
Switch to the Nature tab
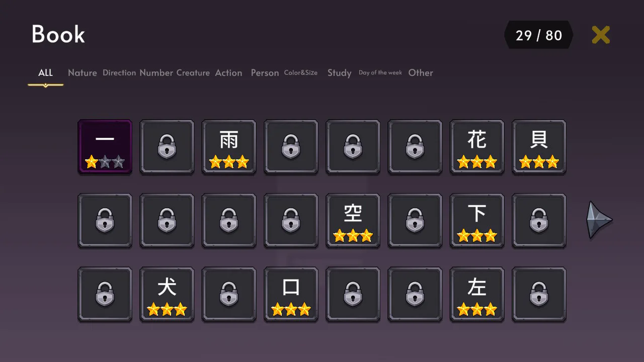click(83, 73)
